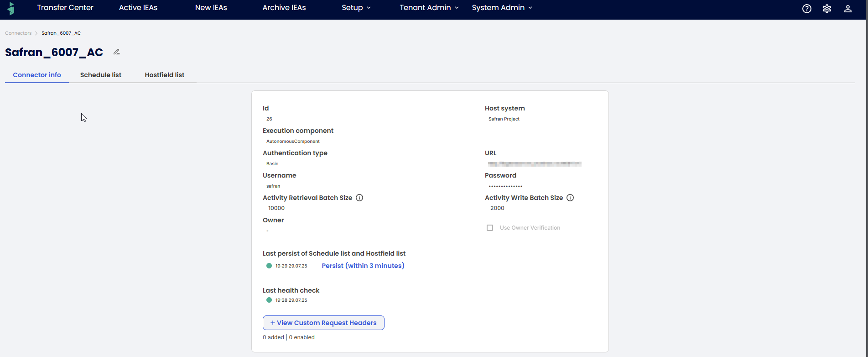Click authentication type value Basic

tap(272, 164)
